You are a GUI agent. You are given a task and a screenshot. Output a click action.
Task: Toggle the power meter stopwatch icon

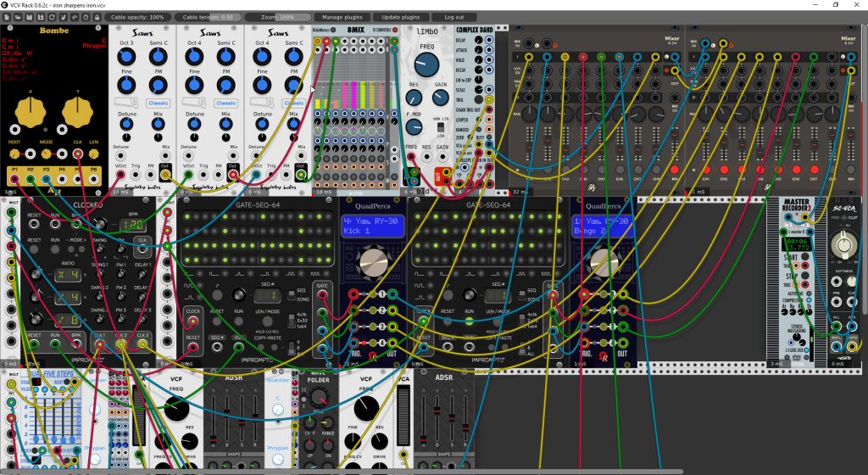pos(86,17)
